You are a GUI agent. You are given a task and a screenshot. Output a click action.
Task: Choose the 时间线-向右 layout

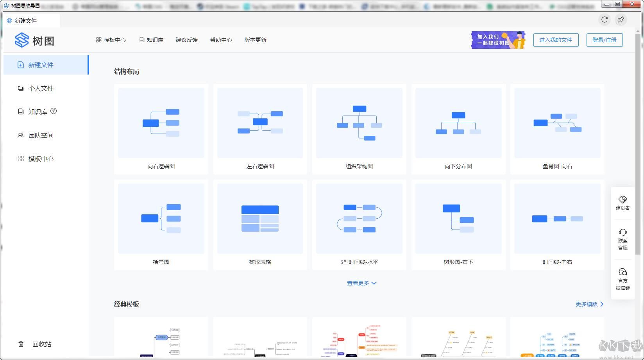pos(557,225)
